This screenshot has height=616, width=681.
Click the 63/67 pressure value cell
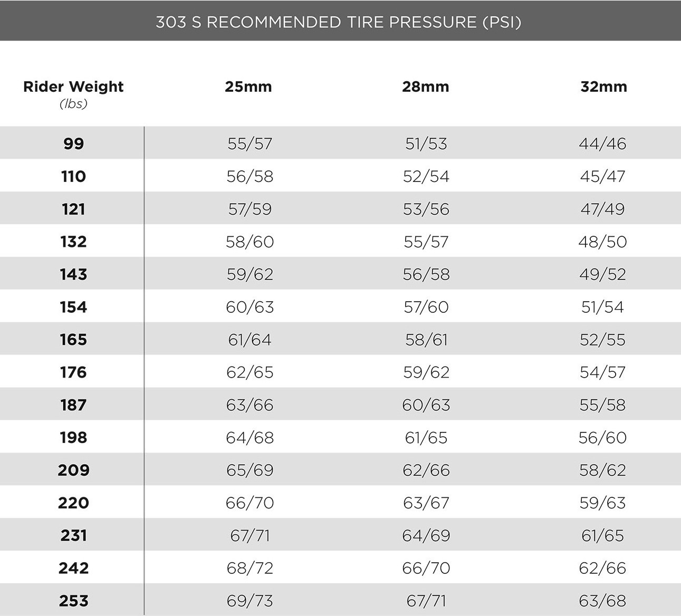[426, 503]
